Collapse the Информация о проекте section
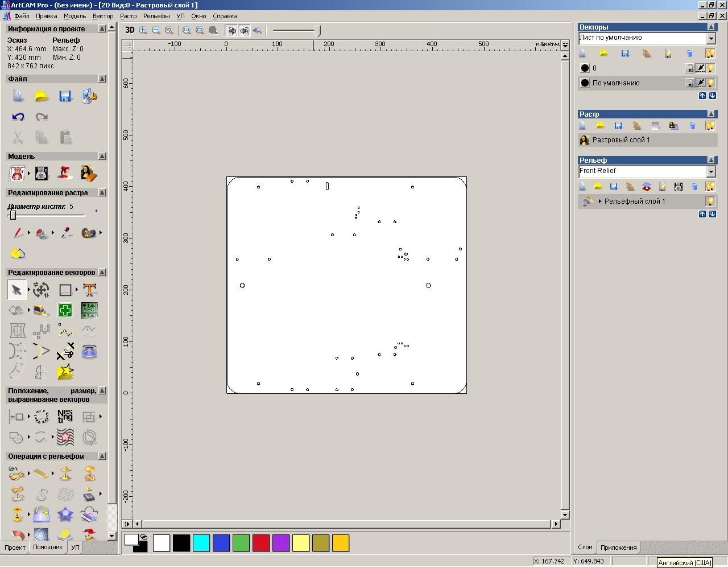This screenshot has height=568, width=728. point(102,28)
